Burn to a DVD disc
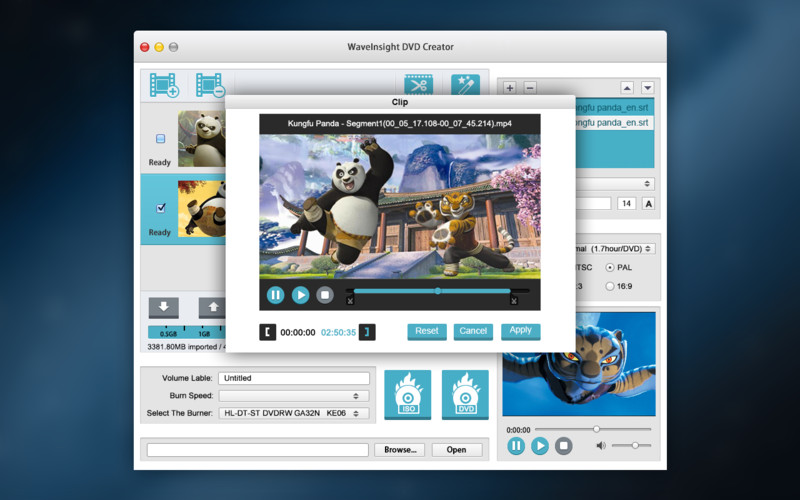Viewport: 800px width, 500px height. [465, 395]
